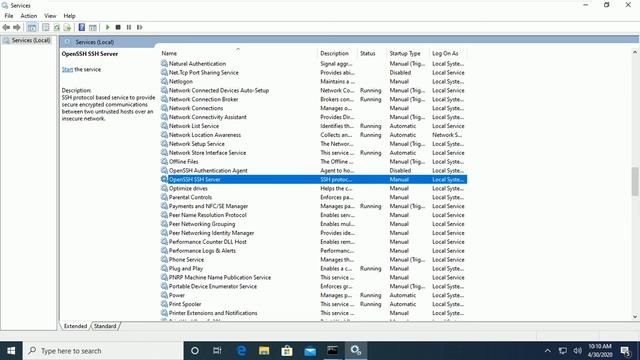Select the Power service gear icon
640x360 pixels.
click(x=164, y=295)
